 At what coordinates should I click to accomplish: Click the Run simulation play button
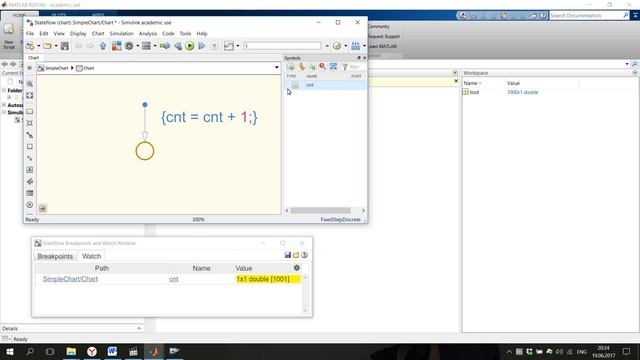[189, 46]
